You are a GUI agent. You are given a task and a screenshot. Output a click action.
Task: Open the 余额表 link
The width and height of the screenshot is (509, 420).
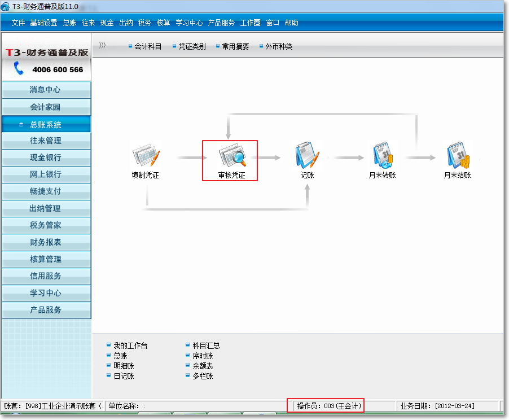point(203,366)
